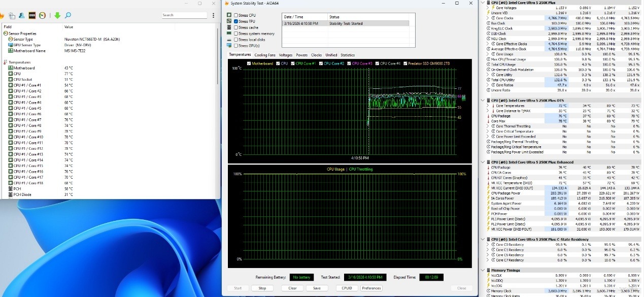Open the Statistics tab

pyautogui.click(x=347, y=55)
